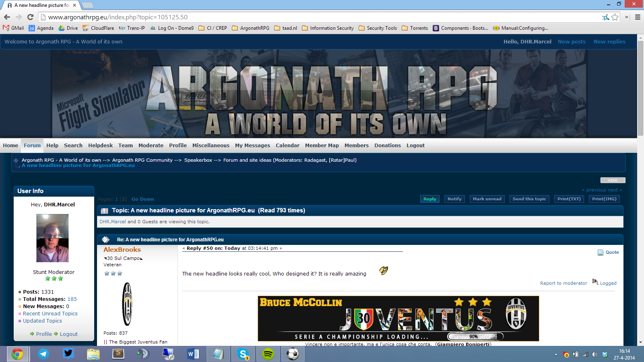644x362 pixels.
Task: Click Print(IMG) button
Action: [x=604, y=199]
